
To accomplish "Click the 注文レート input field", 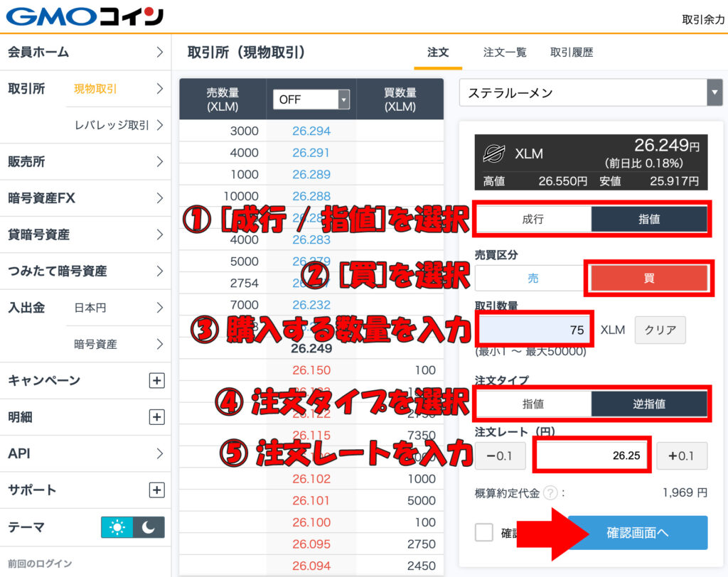I will 591,455.
